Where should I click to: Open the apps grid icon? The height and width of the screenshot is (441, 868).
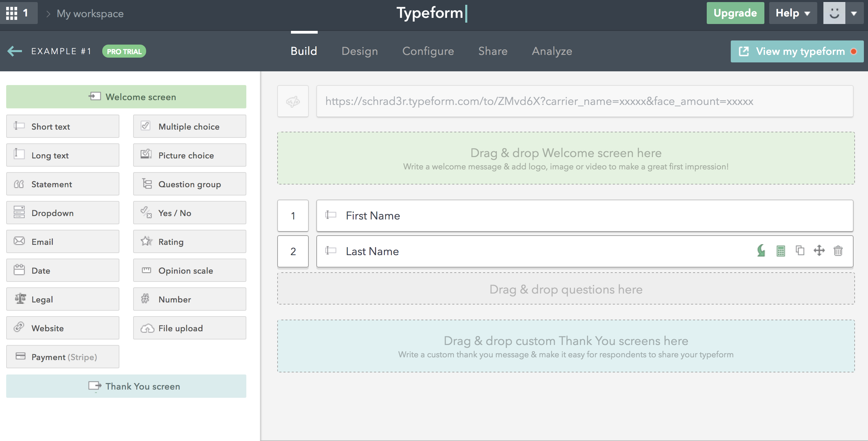pos(12,13)
